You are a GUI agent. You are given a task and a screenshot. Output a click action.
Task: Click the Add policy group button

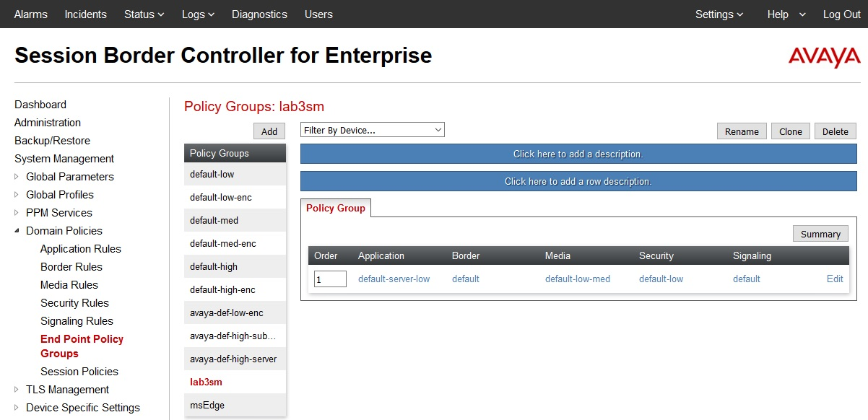[x=269, y=131]
